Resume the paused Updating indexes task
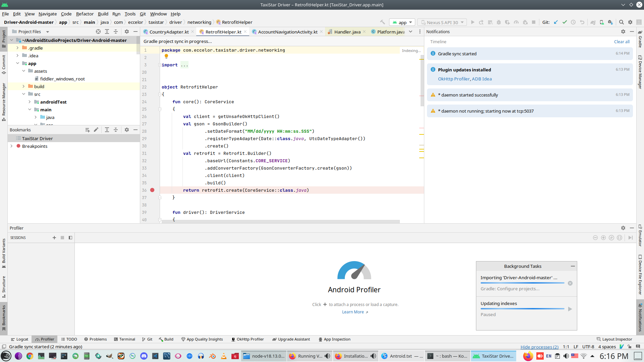The image size is (644, 362). 570,309
